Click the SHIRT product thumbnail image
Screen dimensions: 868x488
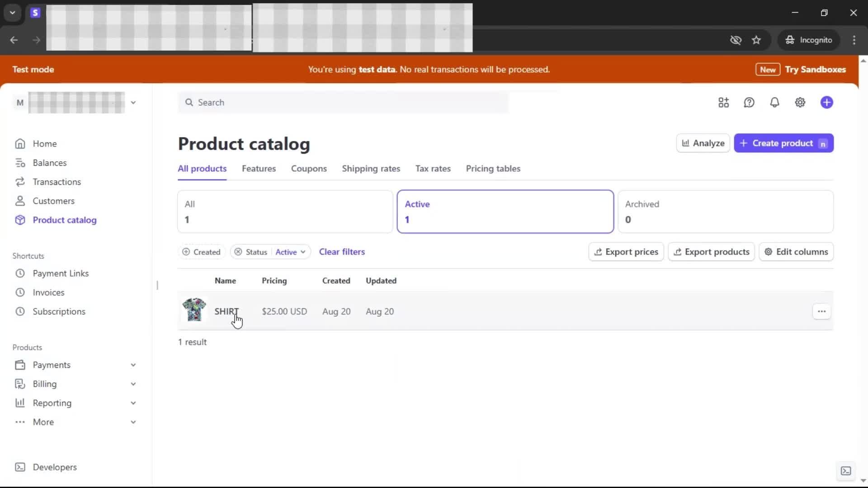[x=194, y=310]
